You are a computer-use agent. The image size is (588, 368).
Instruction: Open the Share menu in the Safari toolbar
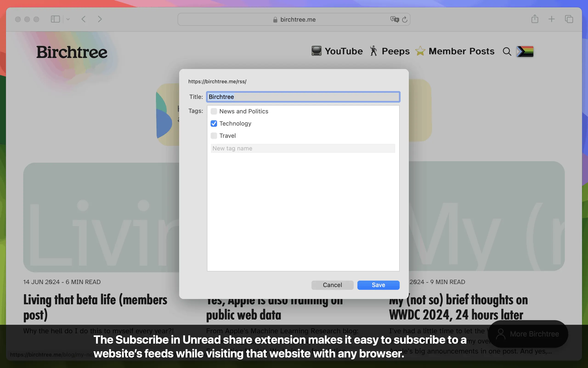coord(534,19)
